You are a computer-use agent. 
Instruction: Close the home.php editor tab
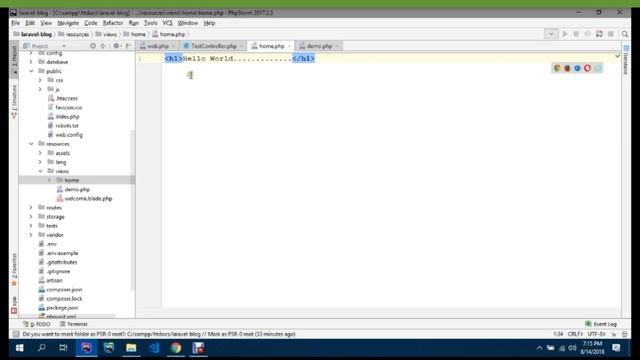pos(289,46)
